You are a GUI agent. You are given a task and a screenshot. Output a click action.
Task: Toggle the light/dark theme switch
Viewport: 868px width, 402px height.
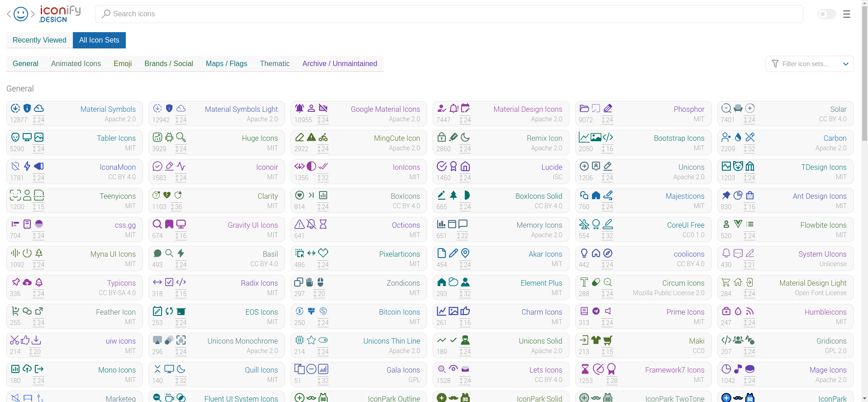coord(826,14)
